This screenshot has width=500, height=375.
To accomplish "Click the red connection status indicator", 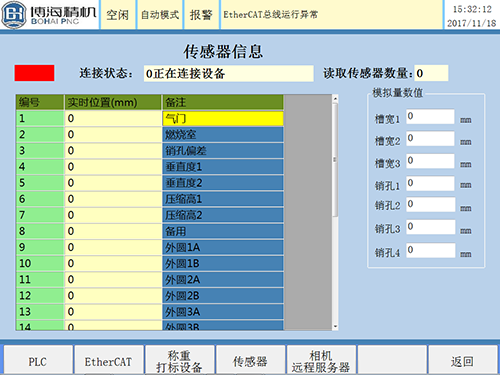I will pos(34,73).
